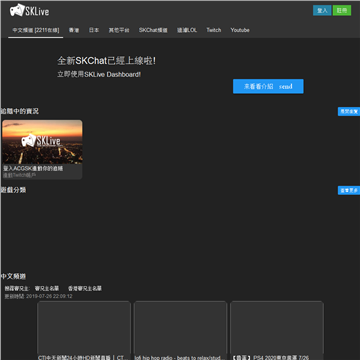Open the SKLive city skyline thumbnail
This screenshot has width=360, height=360.
[x=42, y=142]
